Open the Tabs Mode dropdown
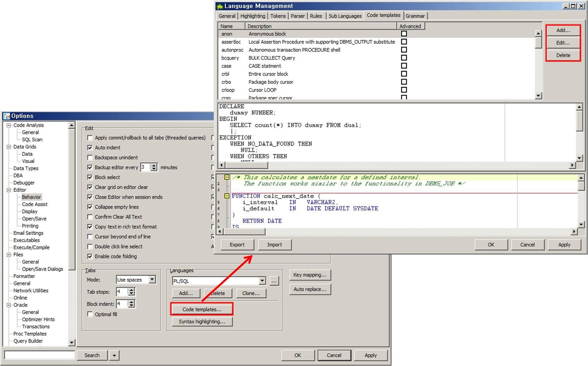 152,279
